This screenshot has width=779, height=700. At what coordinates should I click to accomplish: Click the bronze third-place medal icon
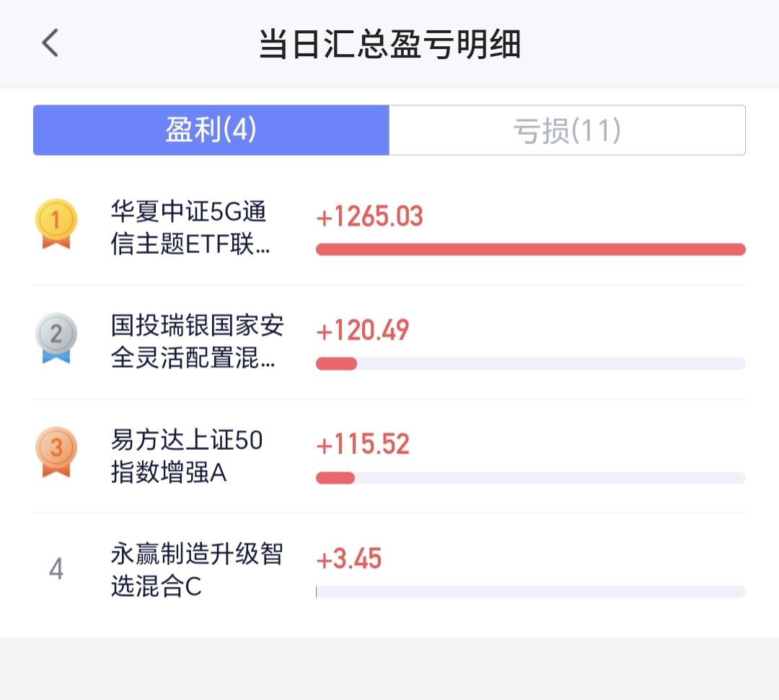click(x=56, y=452)
